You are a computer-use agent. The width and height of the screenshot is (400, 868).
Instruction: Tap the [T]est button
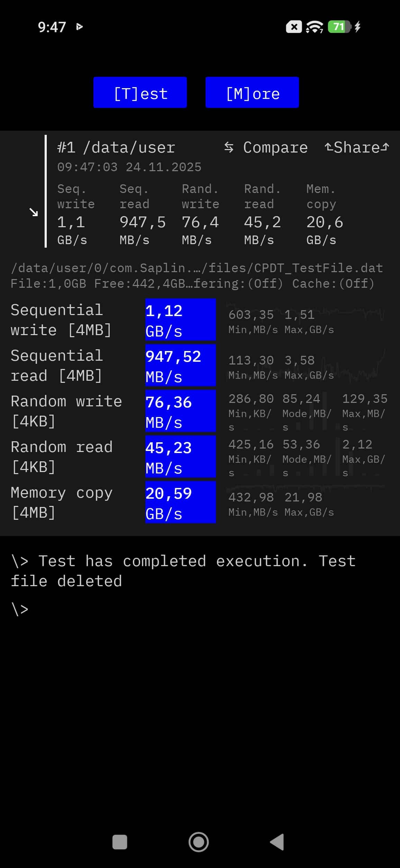point(140,93)
